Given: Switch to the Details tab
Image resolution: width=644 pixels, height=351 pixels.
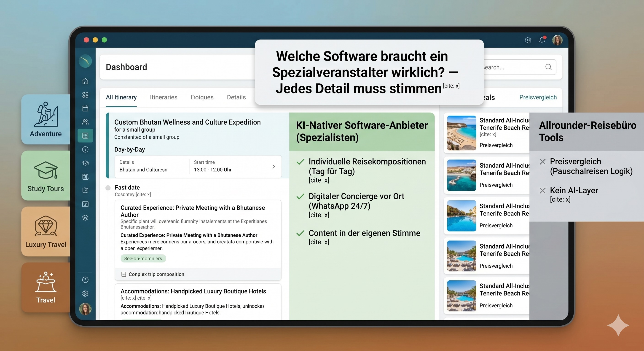Looking at the screenshot, I should [x=236, y=97].
